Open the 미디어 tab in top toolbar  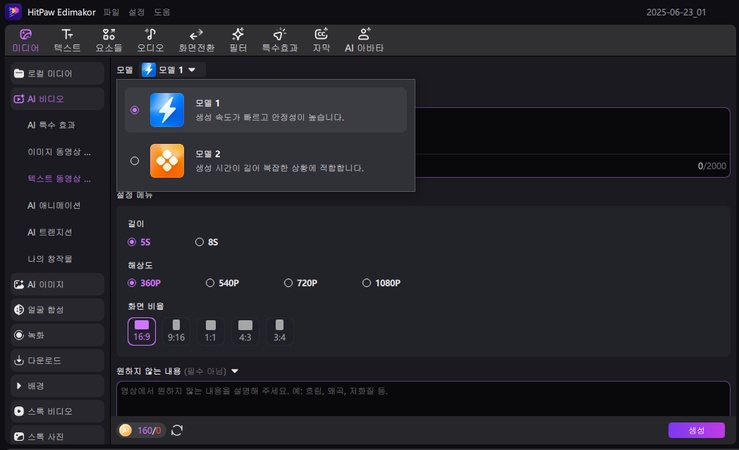click(x=25, y=41)
